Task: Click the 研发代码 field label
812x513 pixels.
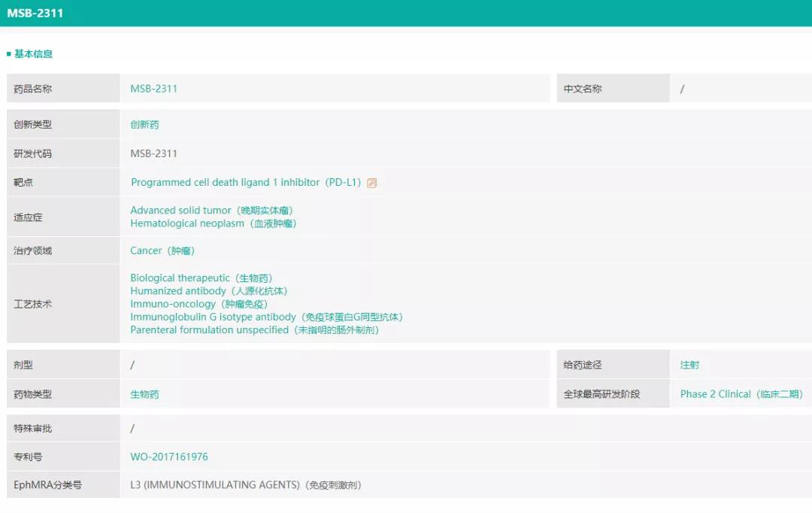Action: (32, 154)
